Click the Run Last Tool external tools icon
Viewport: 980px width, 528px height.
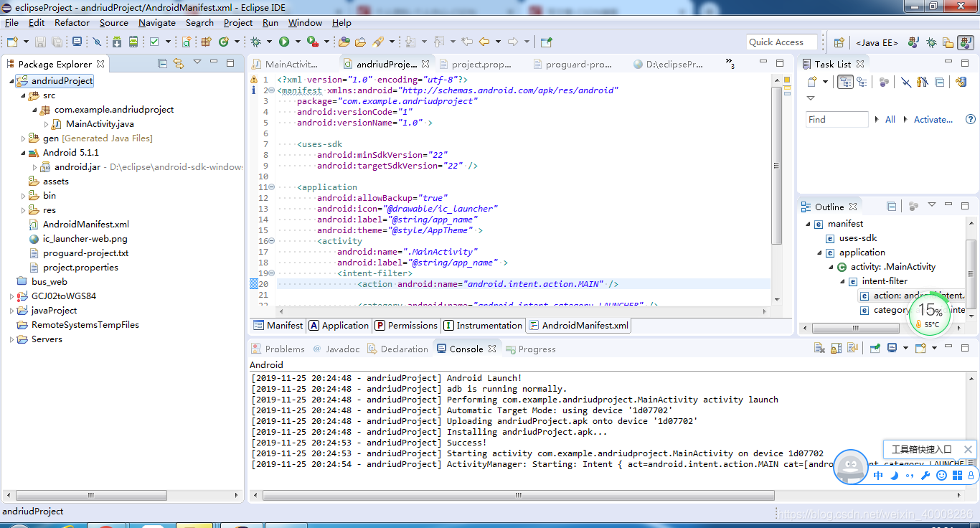coord(313,42)
